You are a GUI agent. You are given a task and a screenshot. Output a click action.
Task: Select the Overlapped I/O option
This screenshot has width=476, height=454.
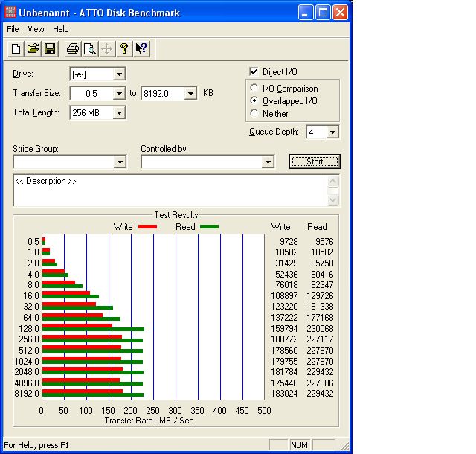[254, 100]
